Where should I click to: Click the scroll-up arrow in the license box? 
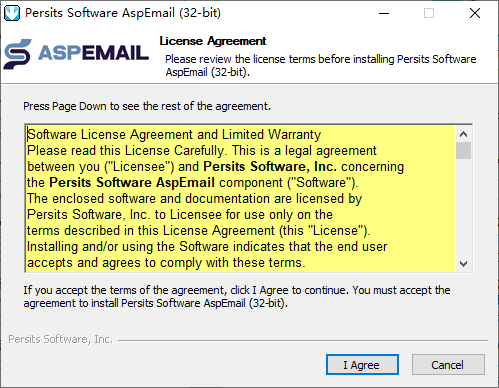[x=463, y=134]
